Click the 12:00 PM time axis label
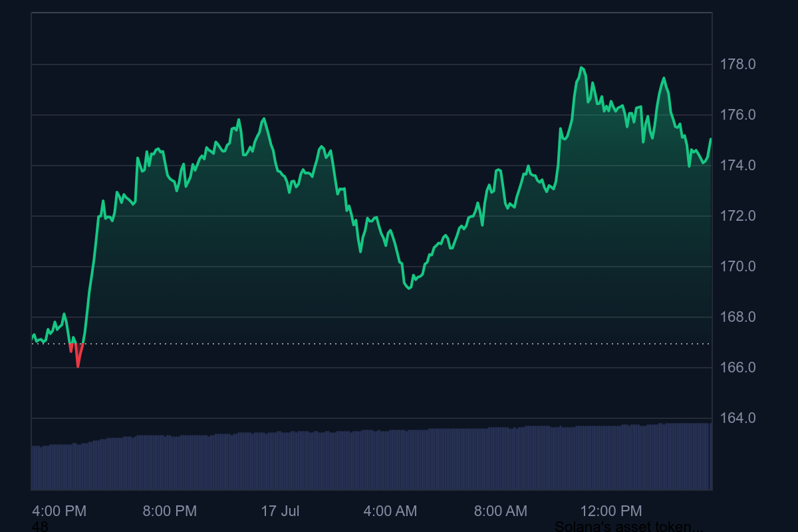 pos(611,511)
